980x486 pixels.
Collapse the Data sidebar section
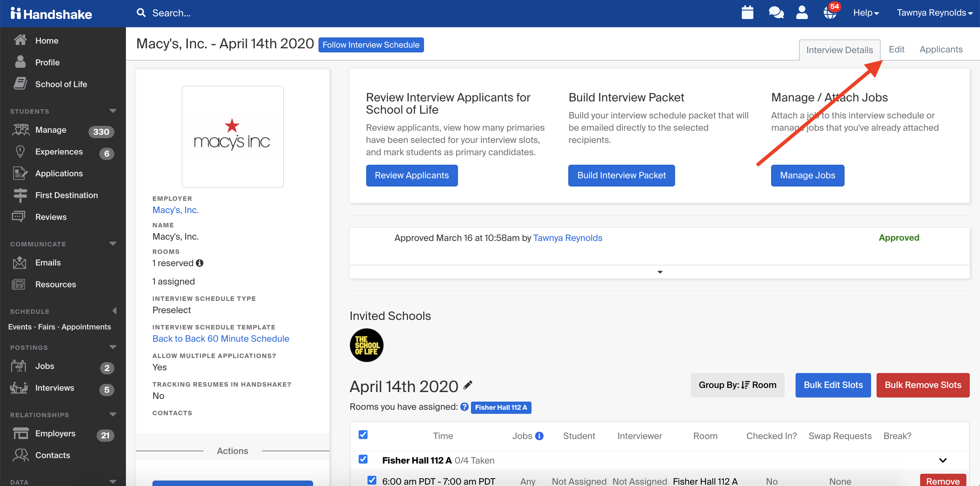pos(113,482)
